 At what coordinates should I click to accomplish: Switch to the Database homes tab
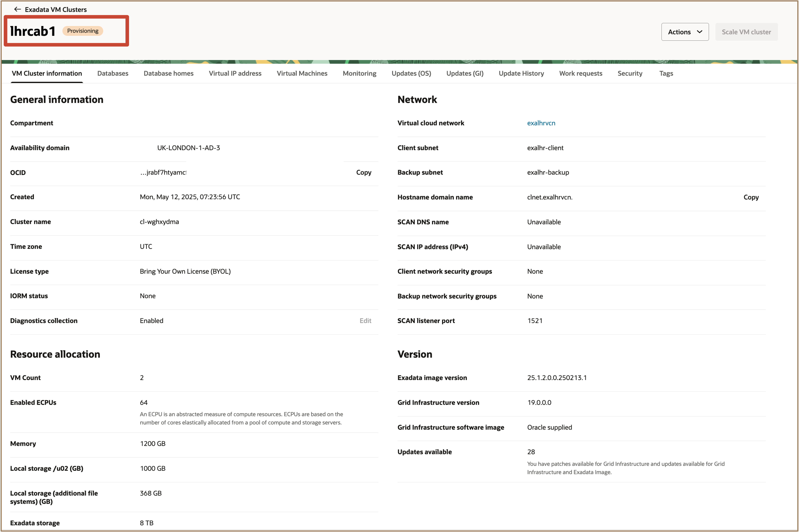(x=168, y=73)
